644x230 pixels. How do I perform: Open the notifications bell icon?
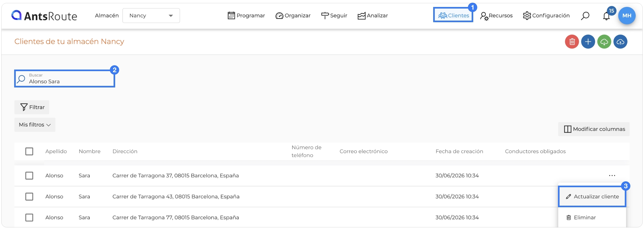tap(606, 16)
